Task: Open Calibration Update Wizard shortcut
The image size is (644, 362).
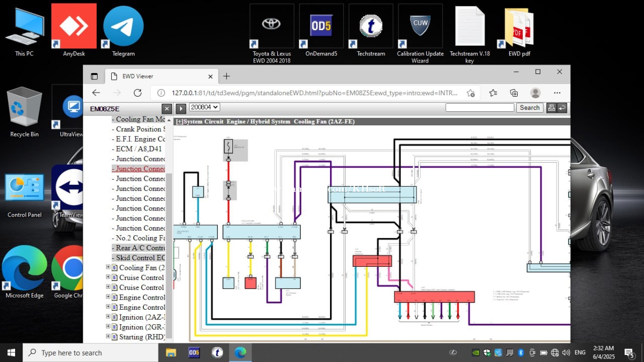Action: click(x=420, y=33)
